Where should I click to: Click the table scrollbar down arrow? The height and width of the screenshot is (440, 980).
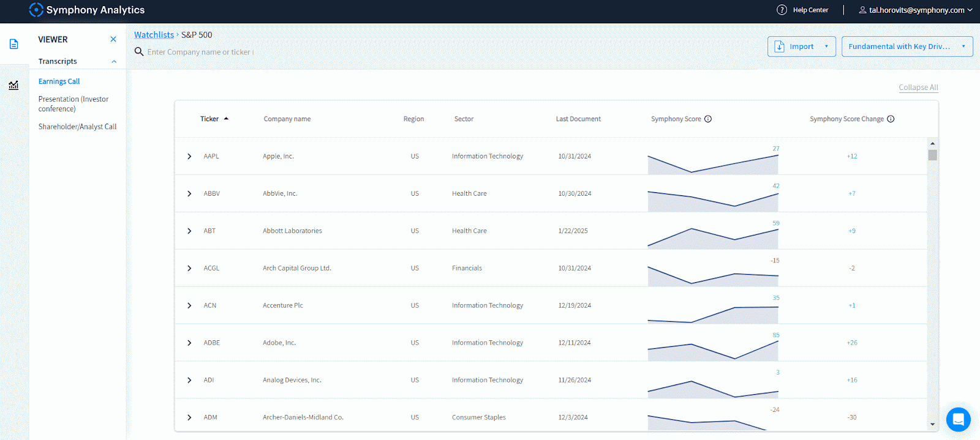pyautogui.click(x=932, y=424)
